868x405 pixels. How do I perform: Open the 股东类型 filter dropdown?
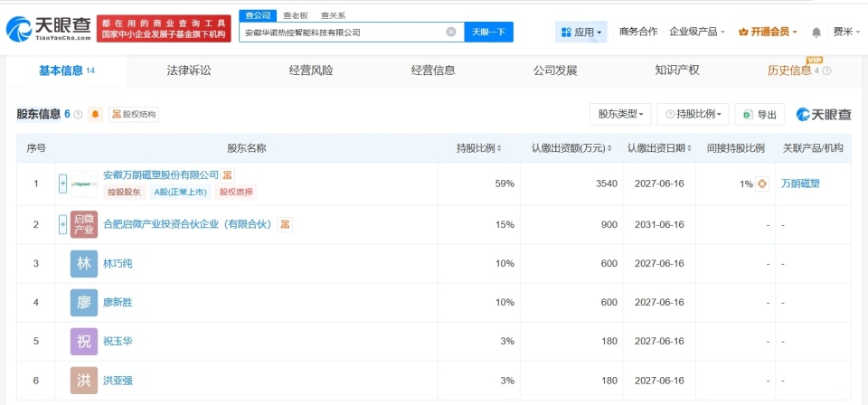tap(620, 115)
